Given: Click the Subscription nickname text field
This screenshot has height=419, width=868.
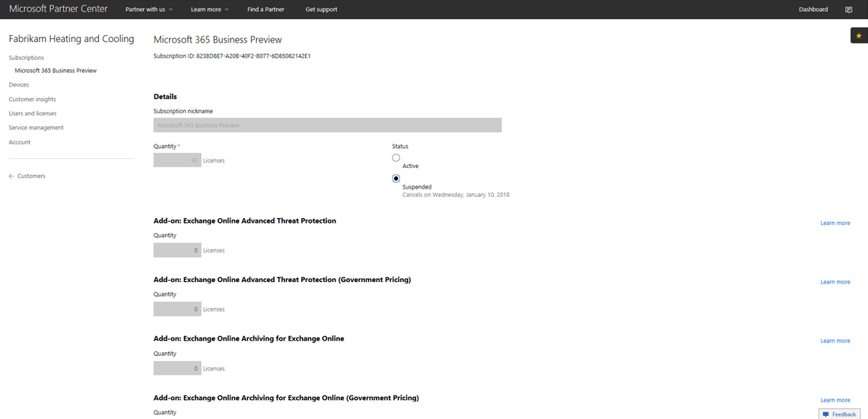Looking at the screenshot, I should (327, 125).
